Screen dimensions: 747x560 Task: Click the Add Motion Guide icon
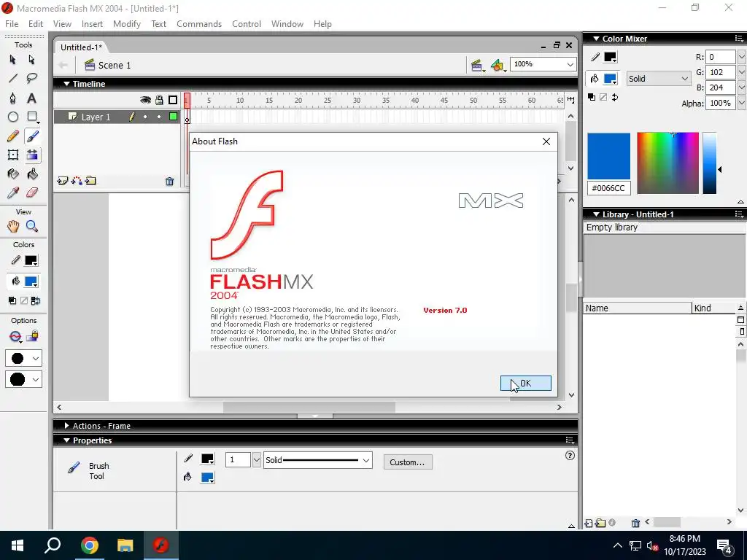click(76, 181)
